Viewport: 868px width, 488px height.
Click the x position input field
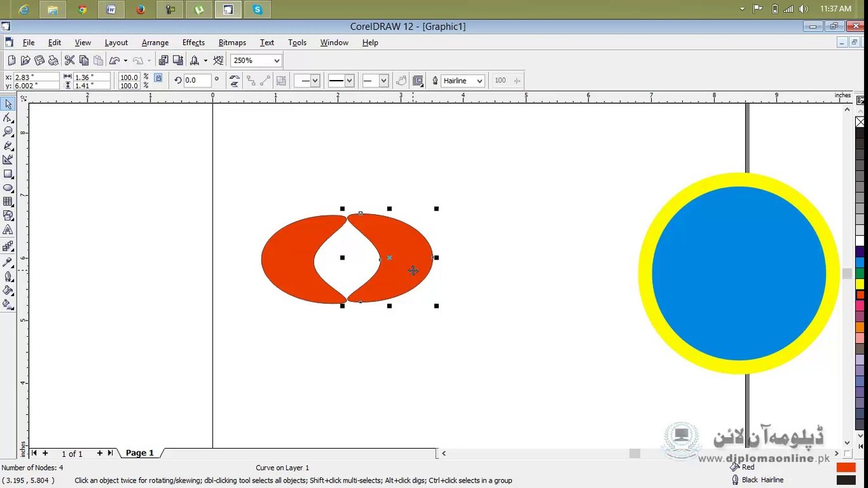(35, 77)
